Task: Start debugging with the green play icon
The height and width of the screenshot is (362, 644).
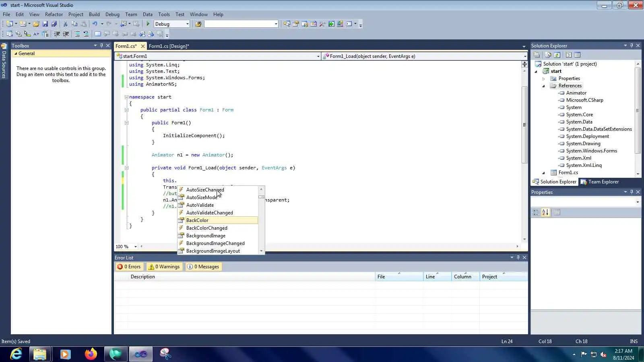Action: point(148,24)
